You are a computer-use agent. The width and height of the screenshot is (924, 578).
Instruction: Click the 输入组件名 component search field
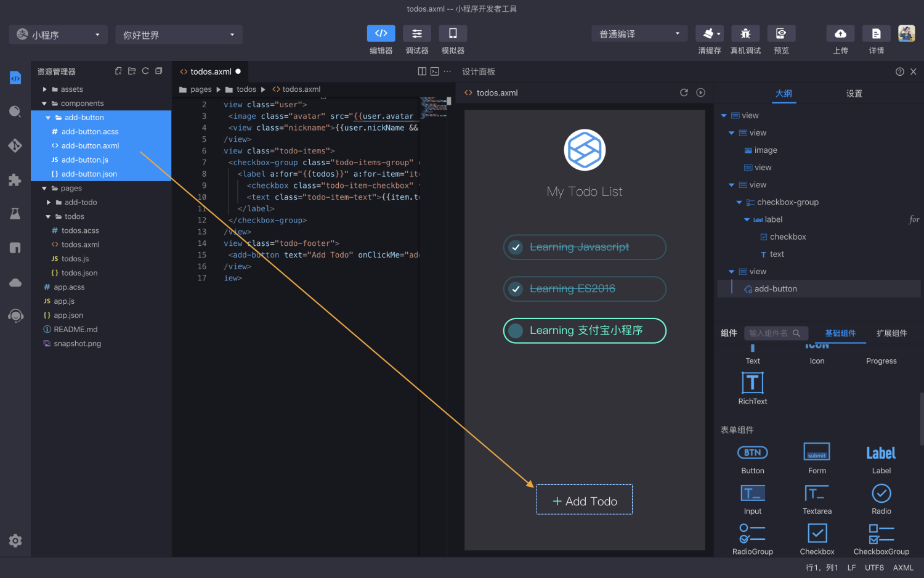[x=775, y=333]
